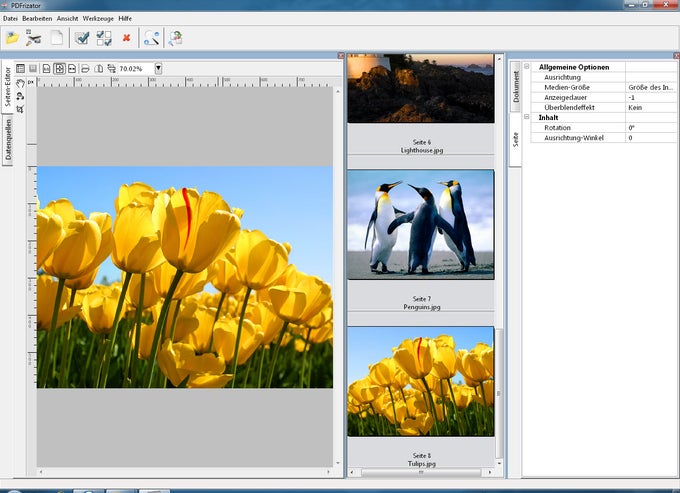Screen dimensions: 680x493
Task: Open the Werkzeuge menu
Action: 98,19
